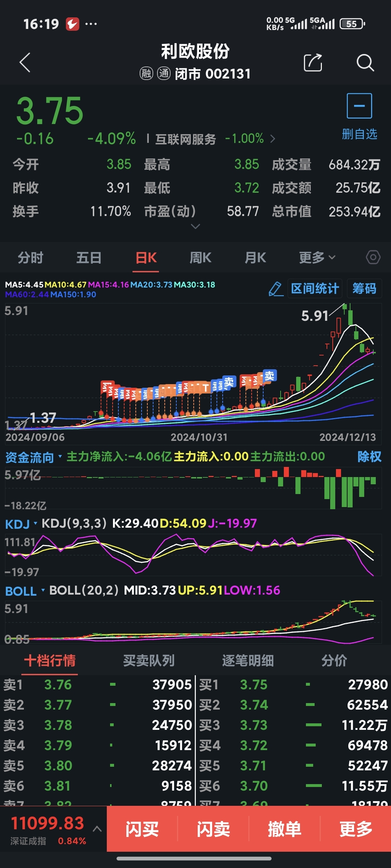This screenshot has height=868, width=391.
Task: Tap the 成交量 684.32万 value
Action: point(354,165)
